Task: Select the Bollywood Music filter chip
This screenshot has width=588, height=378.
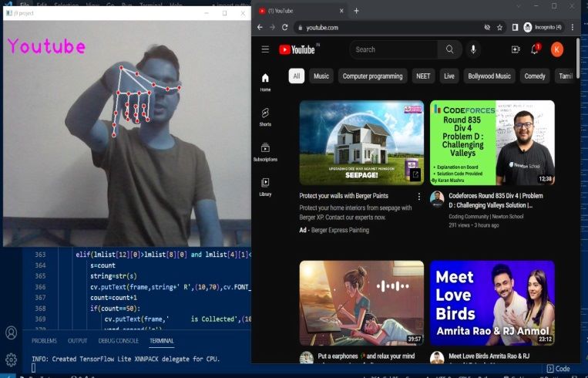Action: point(489,76)
